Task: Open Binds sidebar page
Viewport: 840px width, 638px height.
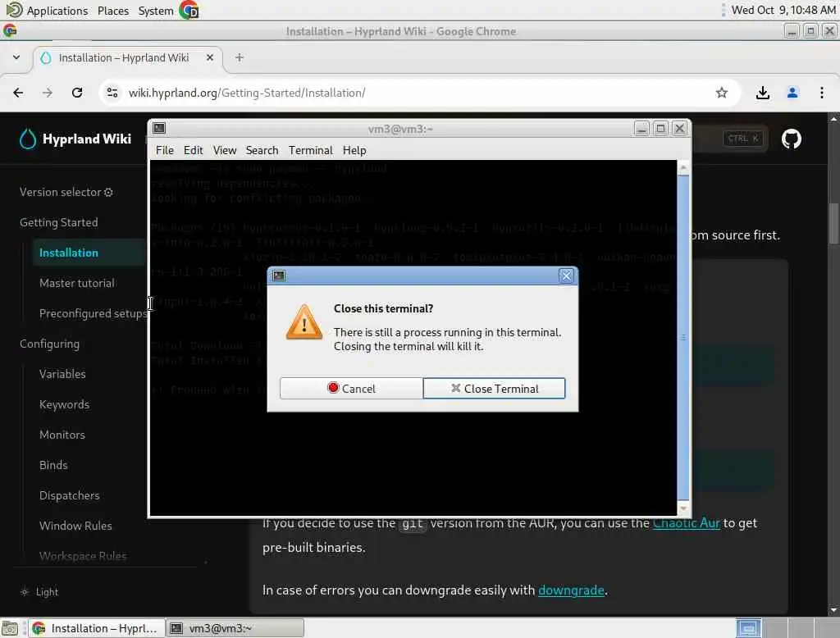Action: point(53,465)
